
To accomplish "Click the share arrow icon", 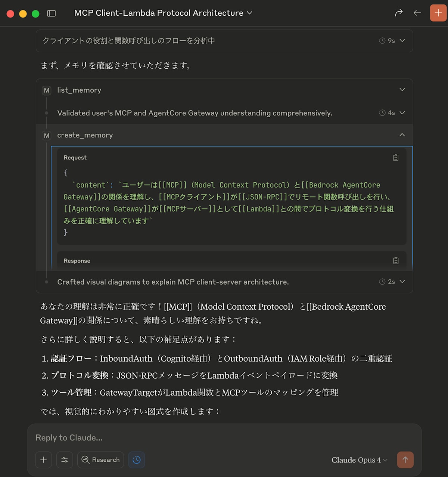I will (x=399, y=13).
